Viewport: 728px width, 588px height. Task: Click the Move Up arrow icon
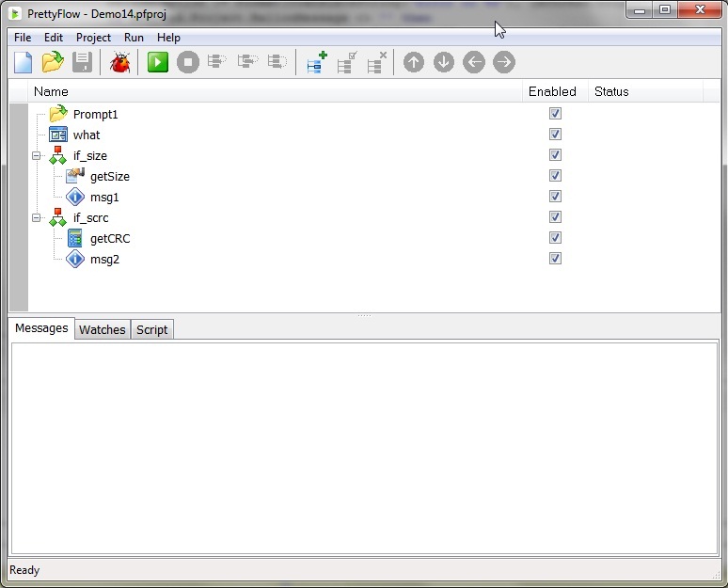point(414,62)
